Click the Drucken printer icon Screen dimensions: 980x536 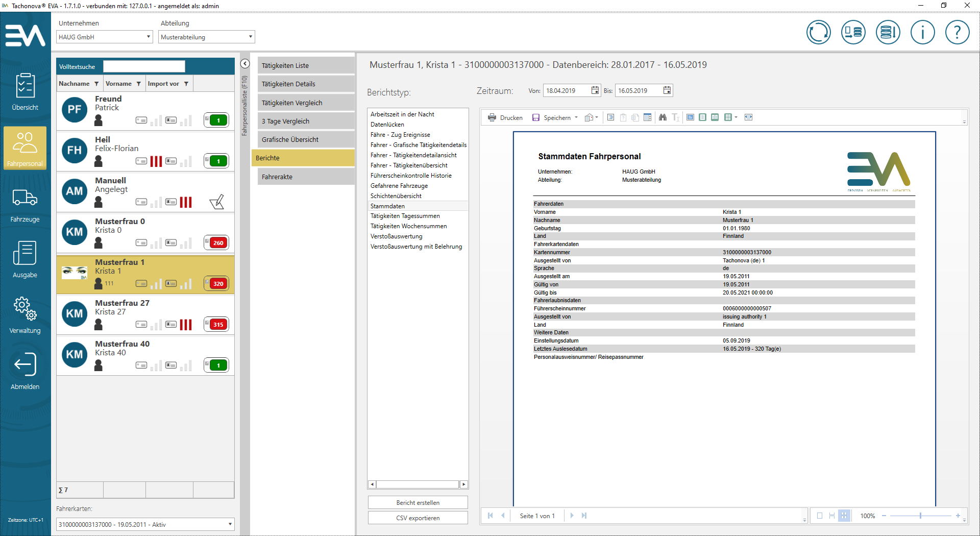492,117
